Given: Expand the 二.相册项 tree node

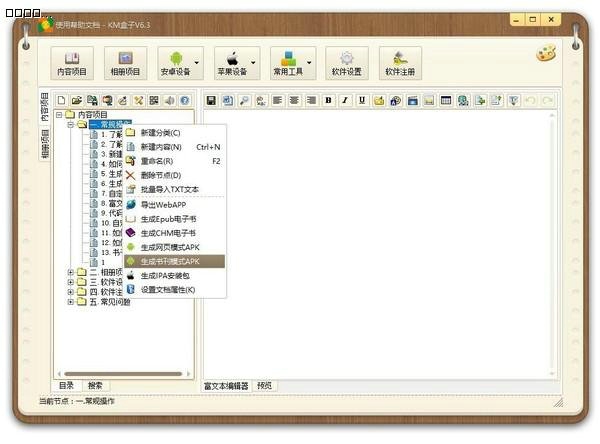Looking at the screenshot, I should 70,272.
